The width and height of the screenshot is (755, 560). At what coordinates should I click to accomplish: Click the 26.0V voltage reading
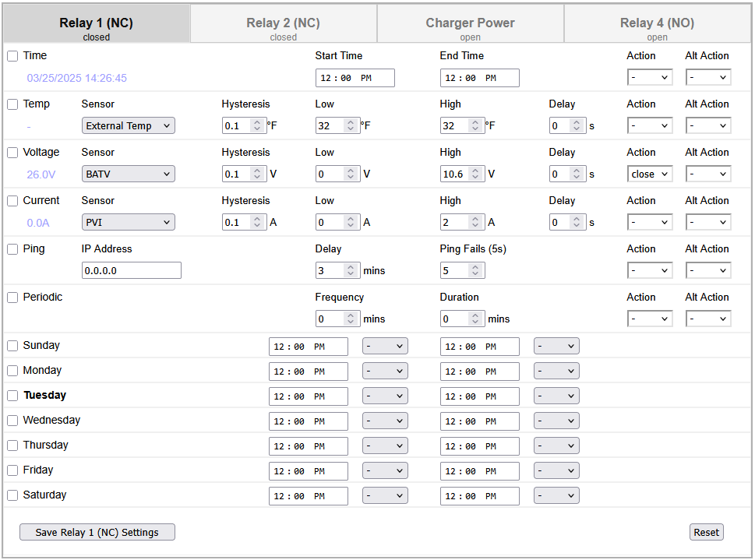coord(41,174)
